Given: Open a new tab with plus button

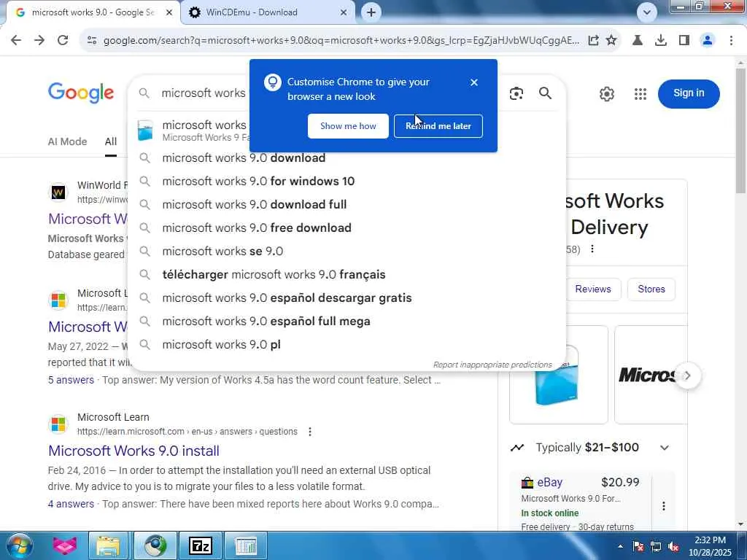Looking at the screenshot, I should coord(371,12).
